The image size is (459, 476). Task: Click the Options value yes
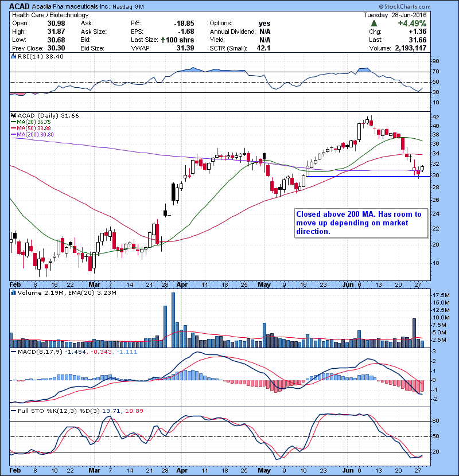(x=264, y=24)
